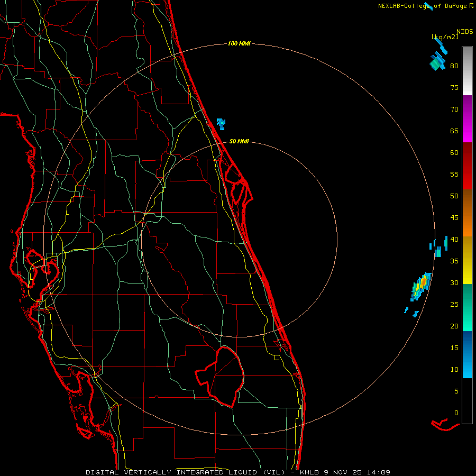Click the KMLB station ID in caption

click(310, 472)
